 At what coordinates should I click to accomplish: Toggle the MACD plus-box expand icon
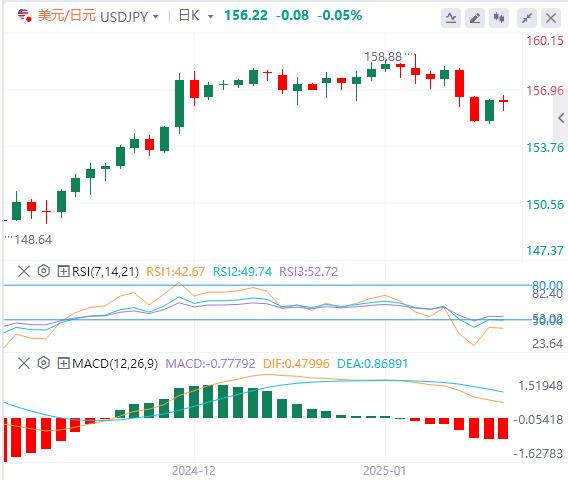coord(63,363)
